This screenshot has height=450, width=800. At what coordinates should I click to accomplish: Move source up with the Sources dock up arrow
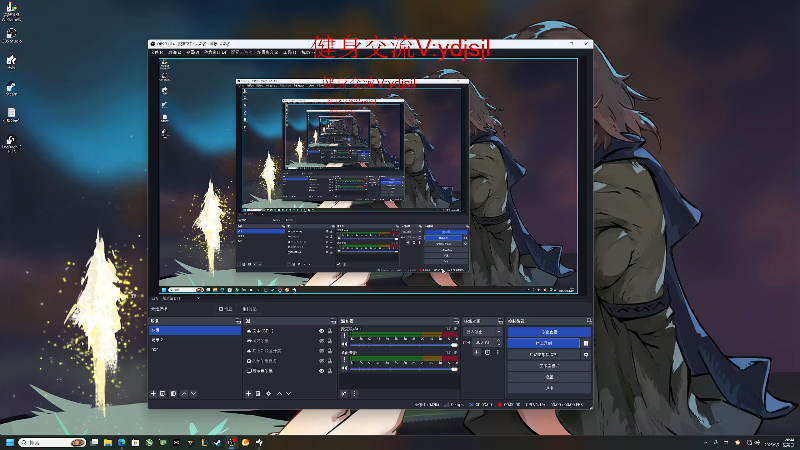[x=280, y=393]
